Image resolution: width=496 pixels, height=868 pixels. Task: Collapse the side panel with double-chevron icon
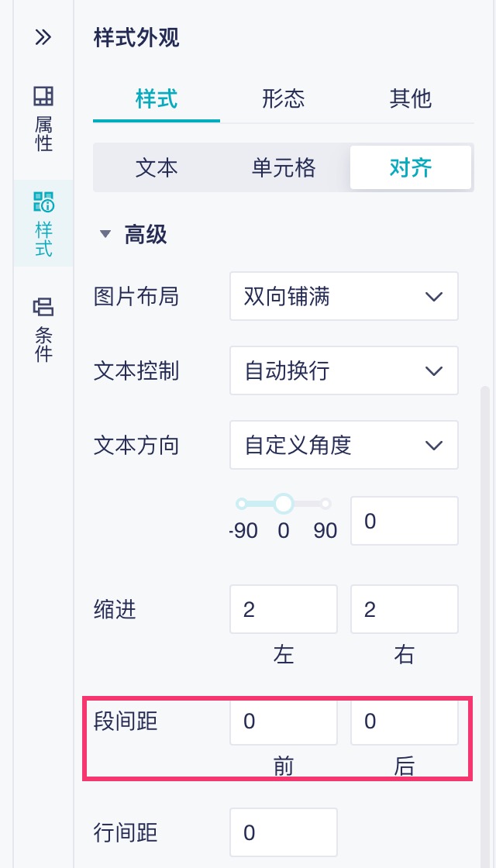point(43,37)
